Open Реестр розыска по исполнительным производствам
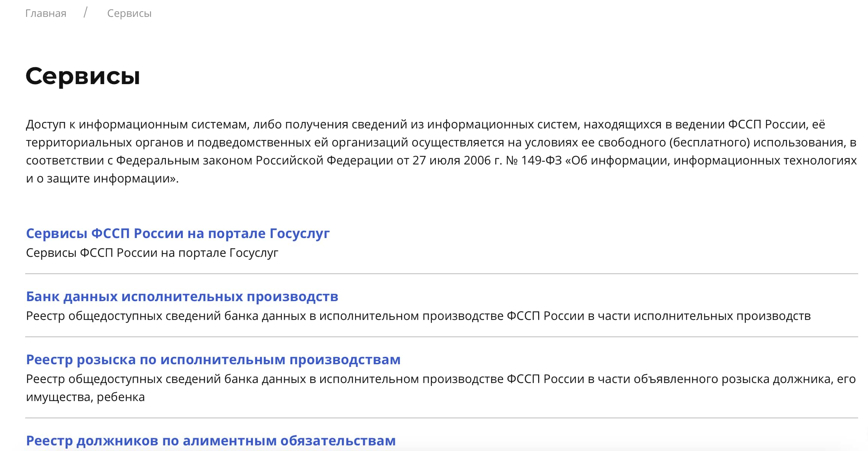 213,359
